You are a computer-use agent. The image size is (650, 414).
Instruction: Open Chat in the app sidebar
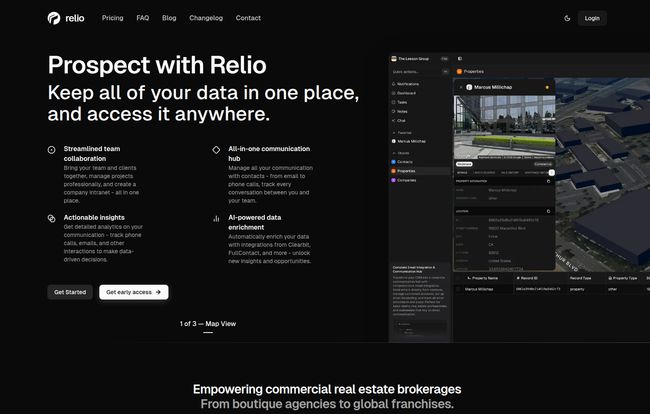(399, 120)
